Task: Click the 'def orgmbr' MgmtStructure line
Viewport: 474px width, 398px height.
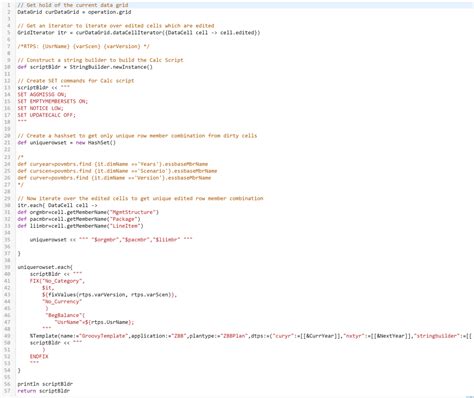Action: 88,212
